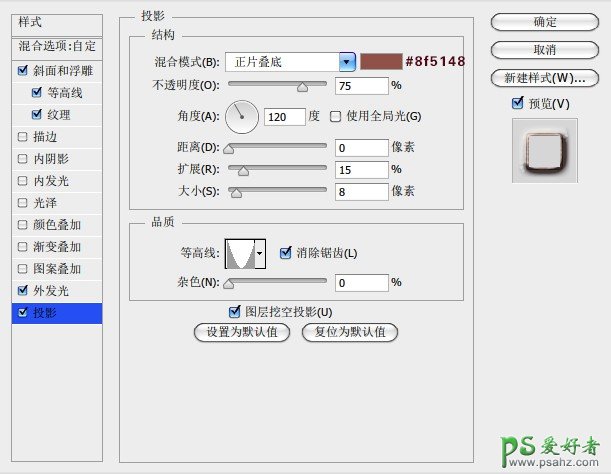The width and height of the screenshot is (611, 474).
Task: Toggle 使用全局光 checkbox
Action: point(335,117)
